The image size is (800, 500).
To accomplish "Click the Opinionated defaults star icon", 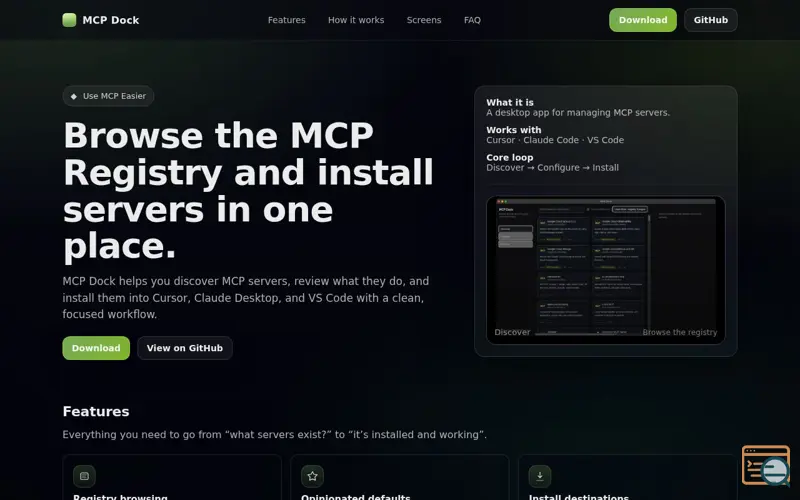I will [x=312, y=476].
